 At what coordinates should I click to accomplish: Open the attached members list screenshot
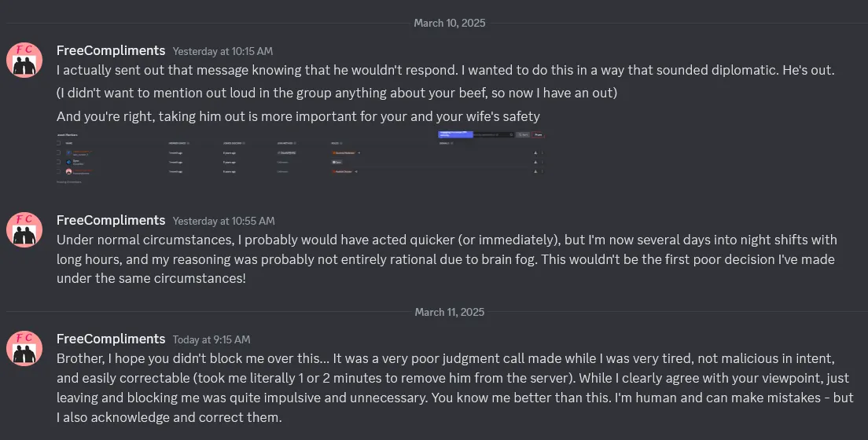coord(301,157)
